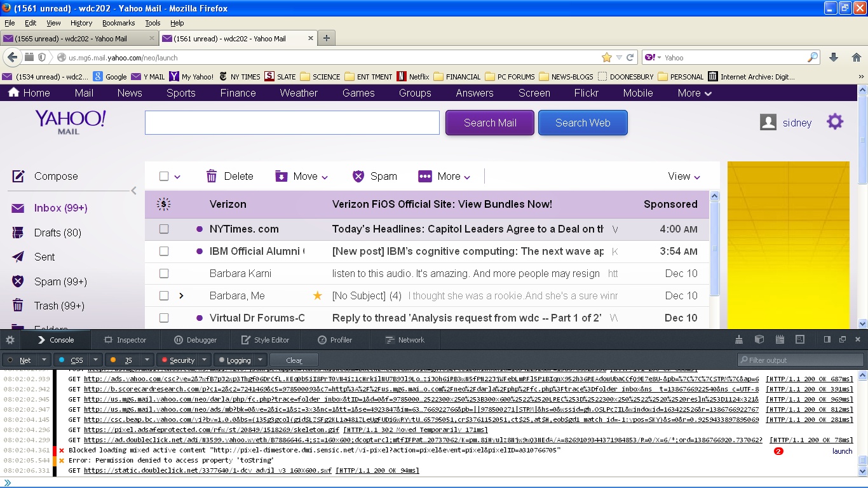Screen dimensions: 868x488
Task: Select the NYTimes.com message checkbox
Action: coord(164,229)
